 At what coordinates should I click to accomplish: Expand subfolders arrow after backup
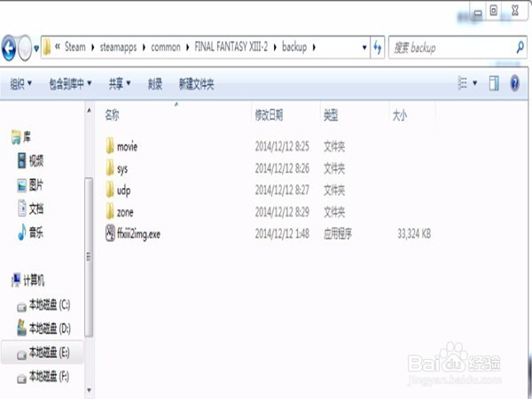pos(314,47)
